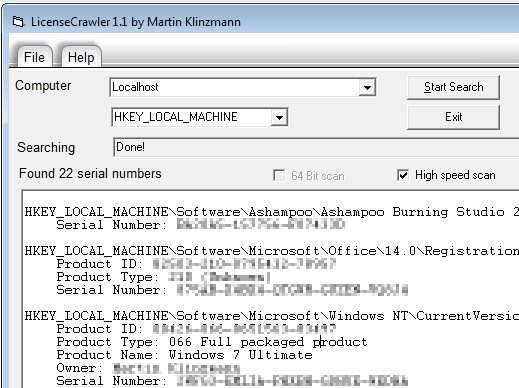The image size is (519, 388).
Task: Open the File menu tab
Action: pyautogui.click(x=34, y=57)
